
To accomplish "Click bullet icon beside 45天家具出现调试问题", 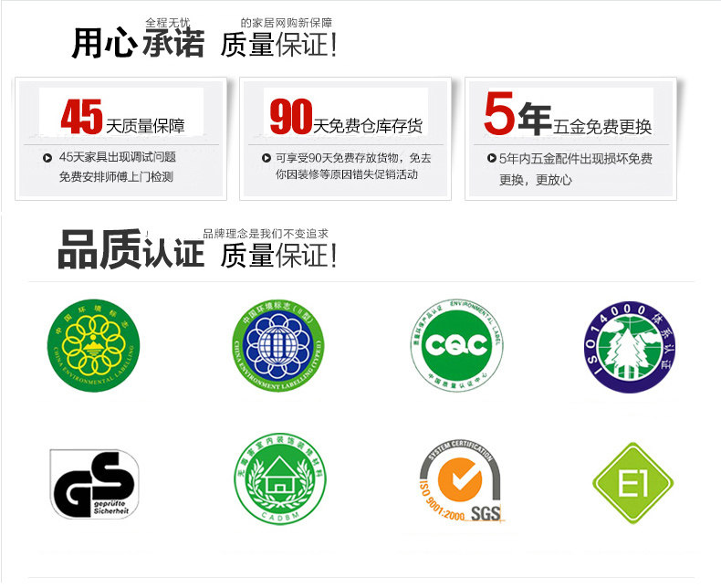I will pos(47,158).
